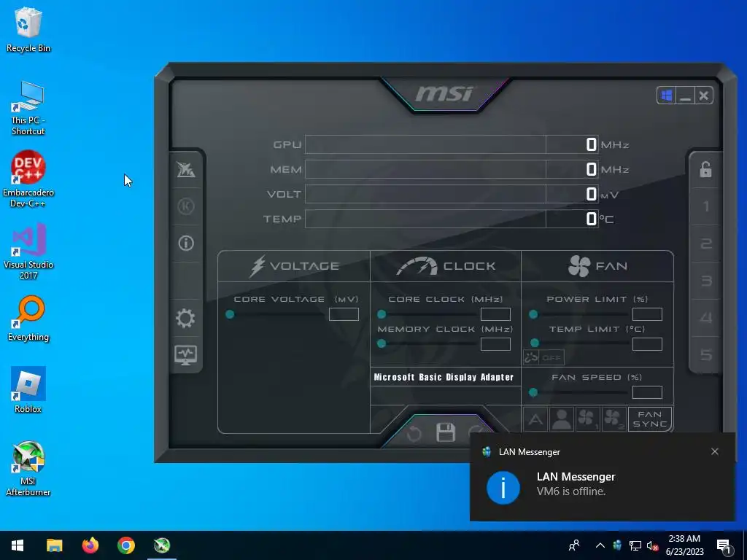Select profile slot 2
Viewport: 747px width, 560px height.
[705, 244]
